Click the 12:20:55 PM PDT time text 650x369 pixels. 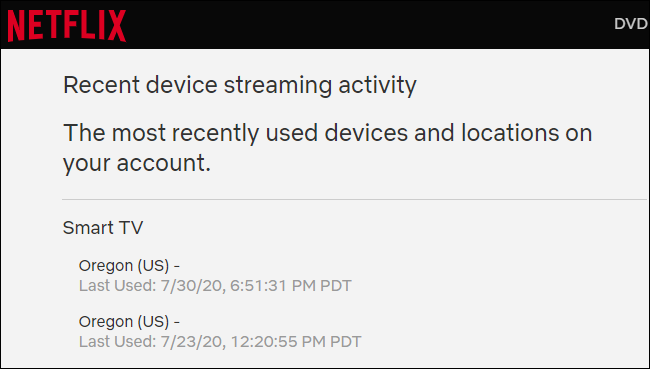pyautogui.click(x=296, y=342)
